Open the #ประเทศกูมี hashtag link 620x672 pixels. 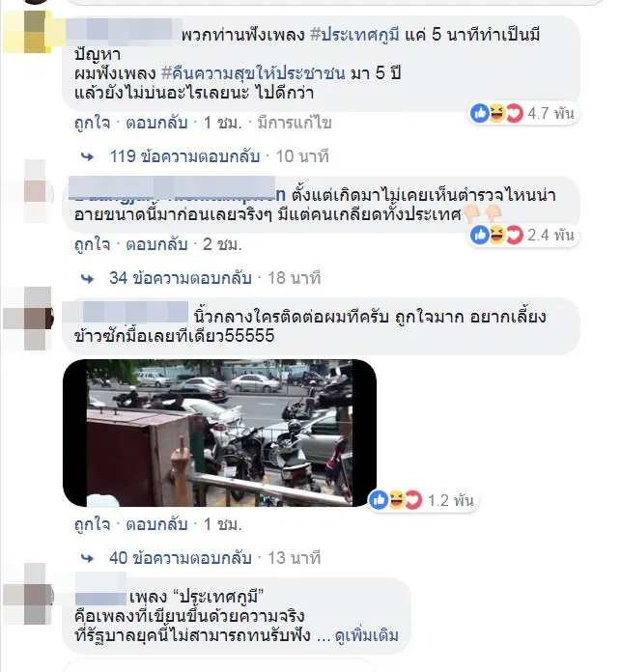tap(354, 35)
